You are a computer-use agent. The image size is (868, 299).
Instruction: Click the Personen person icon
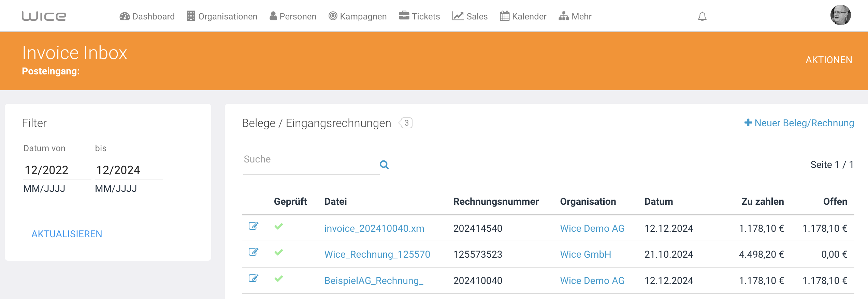pyautogui.click(x=273, y=16)
